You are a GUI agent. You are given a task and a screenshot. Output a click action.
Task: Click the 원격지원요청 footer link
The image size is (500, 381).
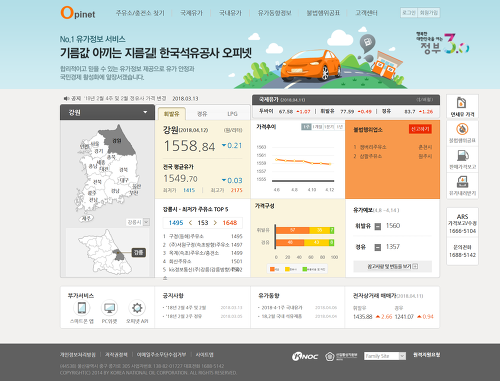pos(426,355)
